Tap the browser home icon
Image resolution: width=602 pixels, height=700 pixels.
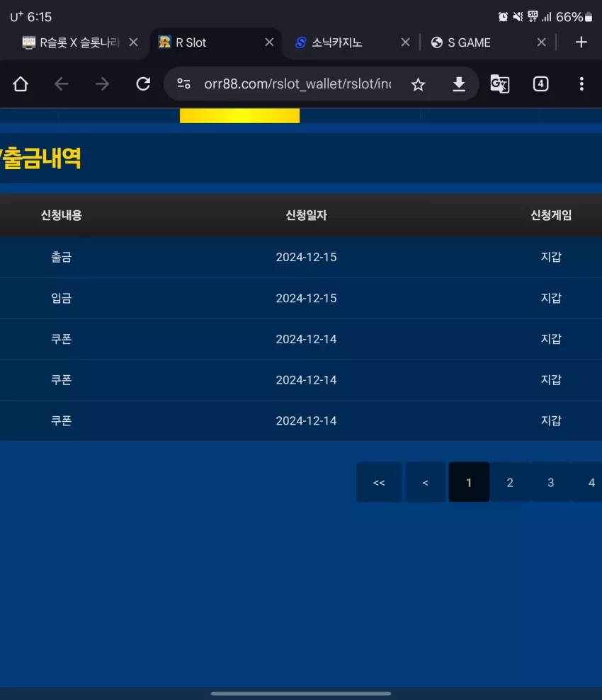point(21,84)
